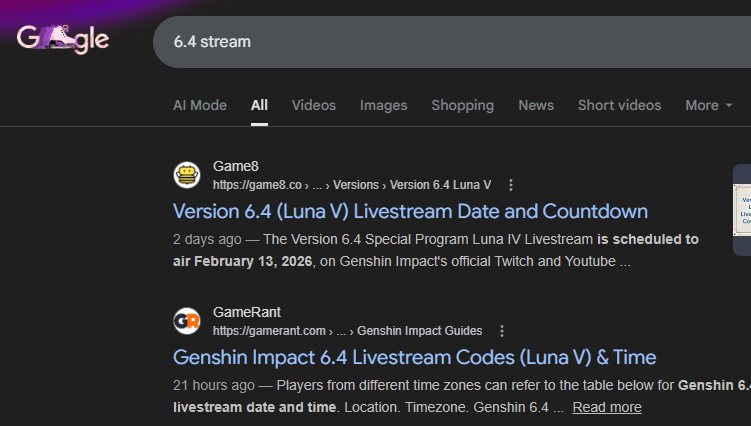The height and width of the screenshot is (426, 751).
Task: Click the Read more link
Action: coord(607,407)
